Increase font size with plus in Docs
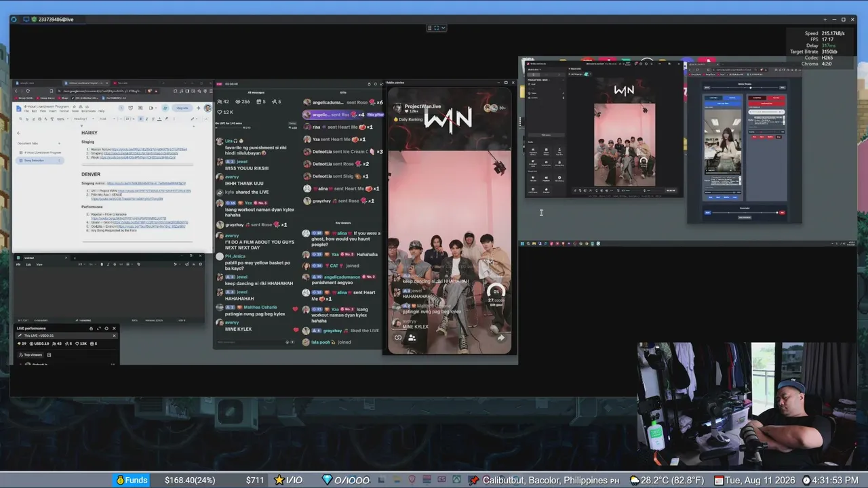 (134, 119)
